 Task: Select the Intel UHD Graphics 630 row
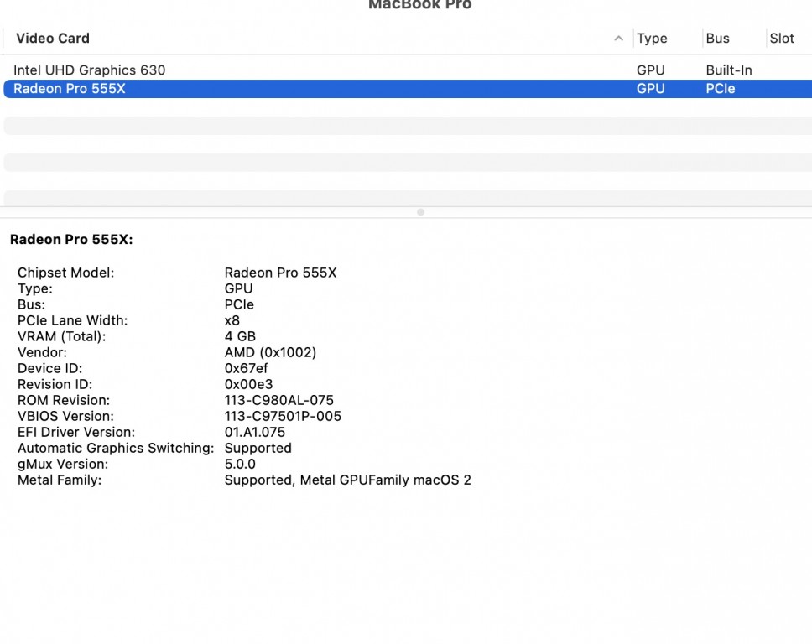point(408,70)
